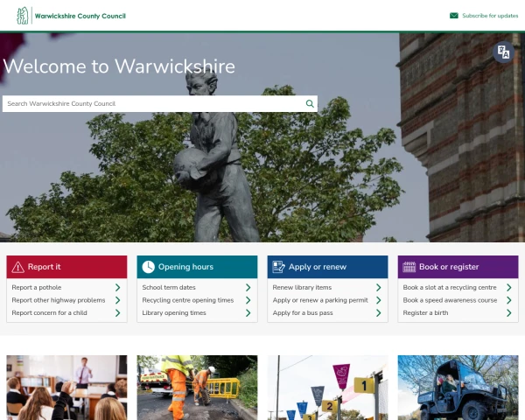Viewport: 525px width, 420px height.
Task: Follow the Renew library items link
Action: [302, 287]
